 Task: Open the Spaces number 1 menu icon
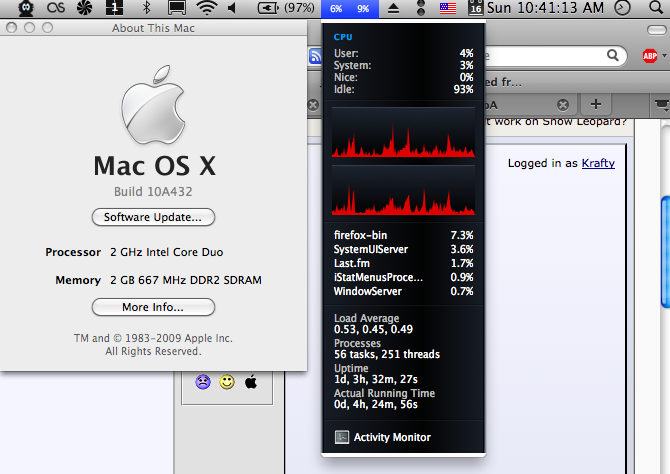point(114,7)
